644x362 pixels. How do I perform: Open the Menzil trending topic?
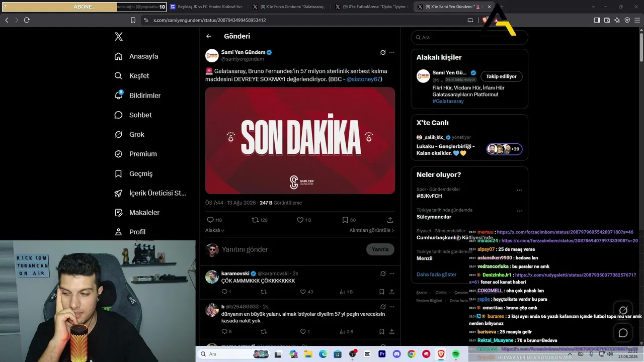point(424,258)
